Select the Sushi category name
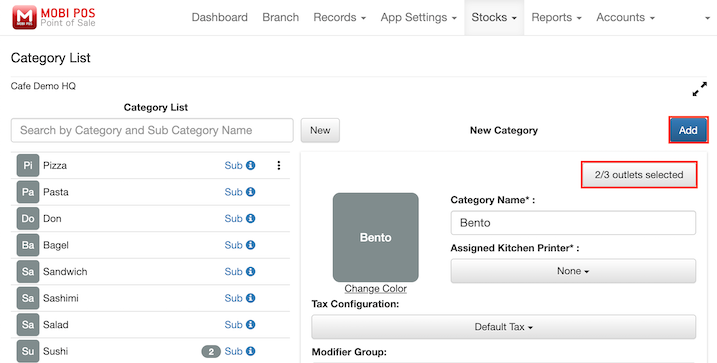Viewport: 717px width, 363px height. pos(55,351)
